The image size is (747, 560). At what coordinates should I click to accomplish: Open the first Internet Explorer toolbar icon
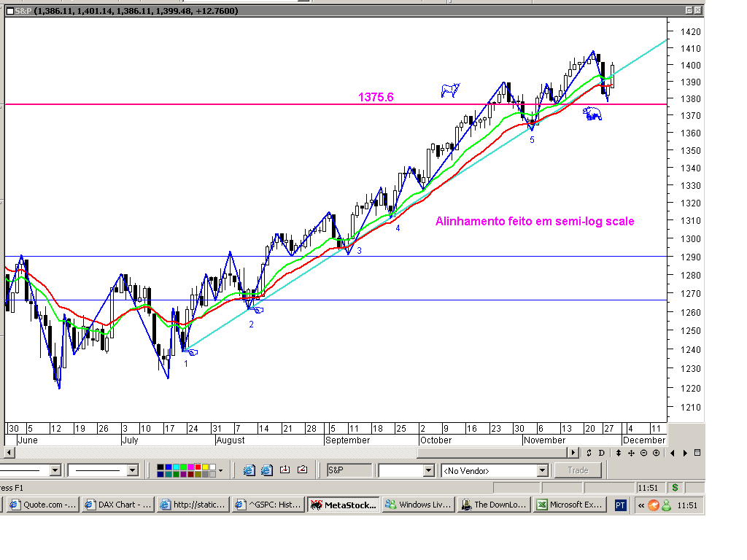249,470
